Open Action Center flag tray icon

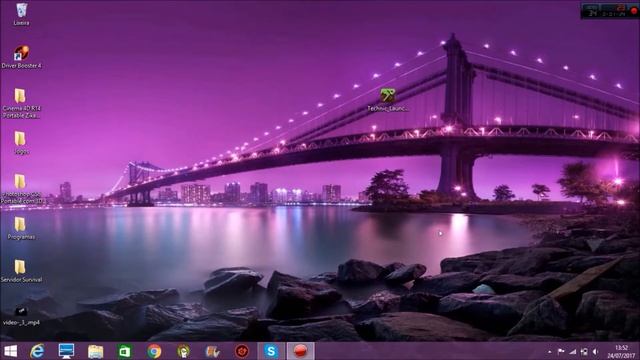[x=561, y=351]
